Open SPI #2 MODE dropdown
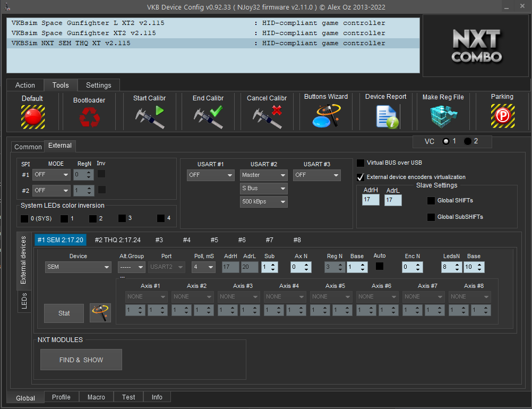532x409 pixels. point(52,190)
